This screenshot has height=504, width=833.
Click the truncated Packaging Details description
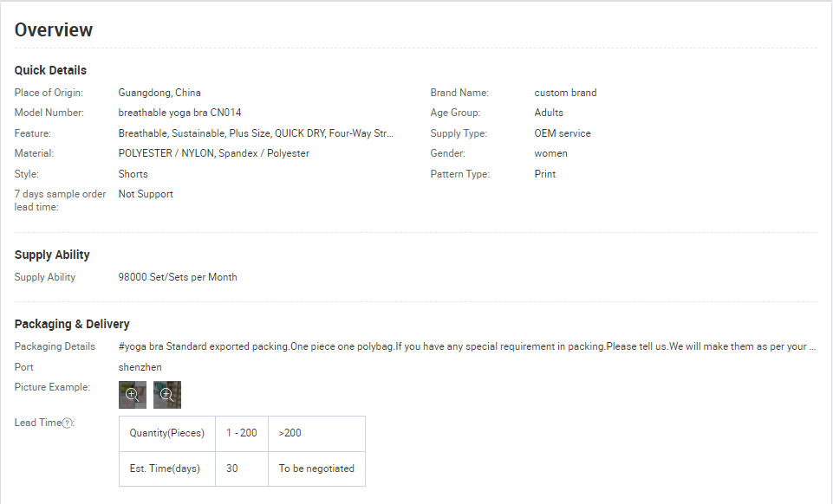(466, 346)
